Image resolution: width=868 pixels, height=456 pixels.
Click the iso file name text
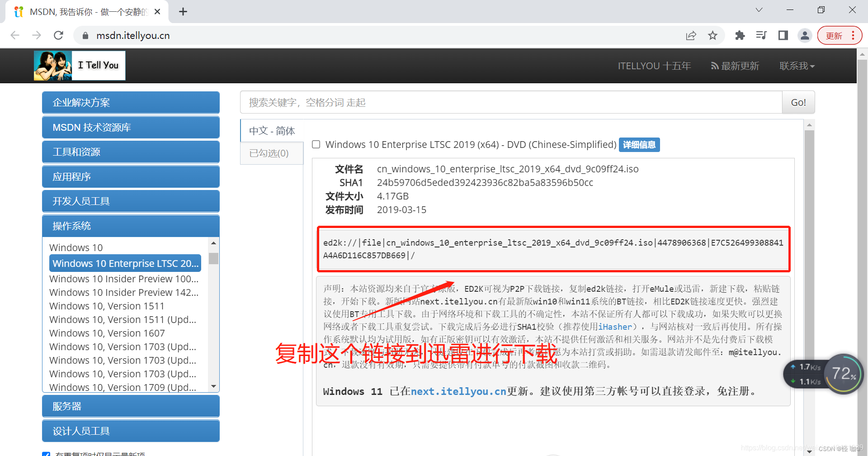508,169
